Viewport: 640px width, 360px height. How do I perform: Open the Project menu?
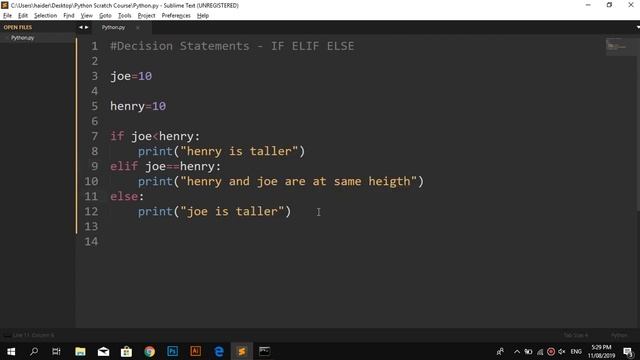tap(147, 16)
